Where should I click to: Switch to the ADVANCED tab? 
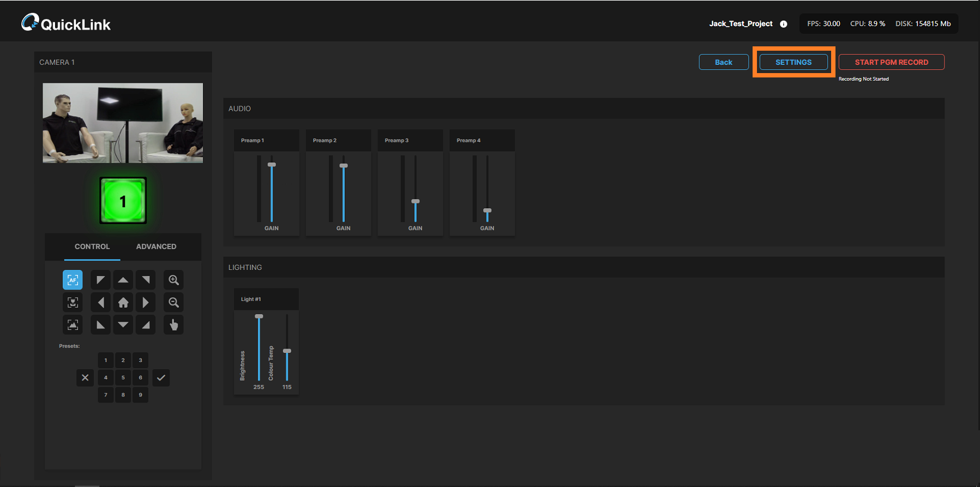pos(156,246)
